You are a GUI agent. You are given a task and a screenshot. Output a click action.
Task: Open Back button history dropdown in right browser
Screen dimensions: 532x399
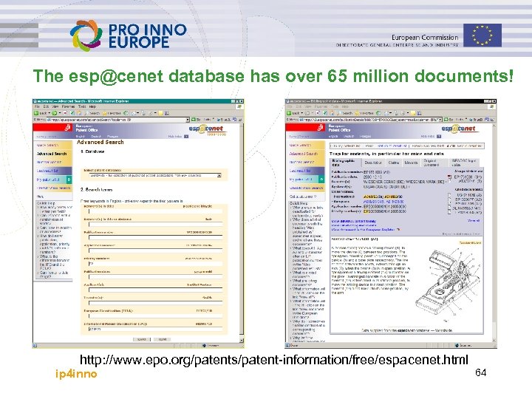click(302, 113)
